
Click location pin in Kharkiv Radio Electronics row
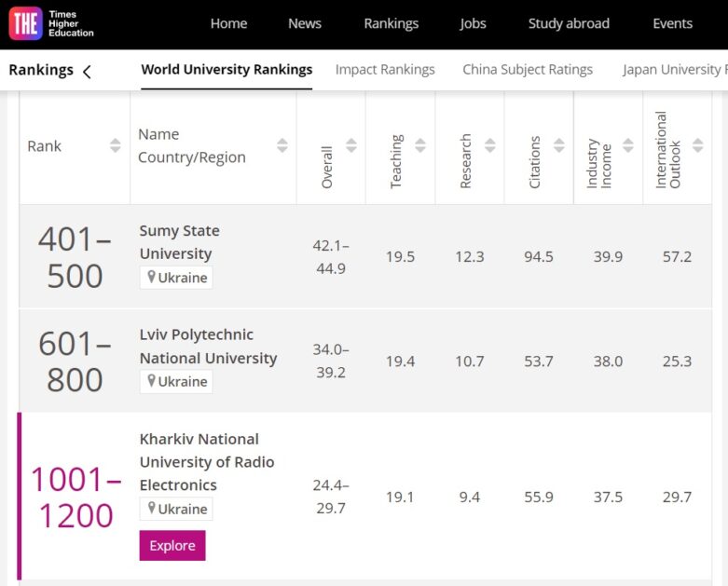pos(151,508)
